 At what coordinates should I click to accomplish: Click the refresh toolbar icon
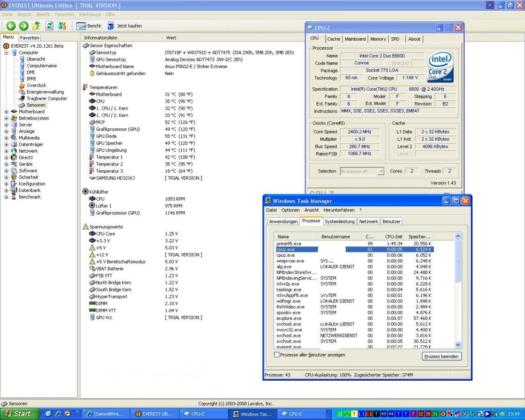click(x=49, y=26)
